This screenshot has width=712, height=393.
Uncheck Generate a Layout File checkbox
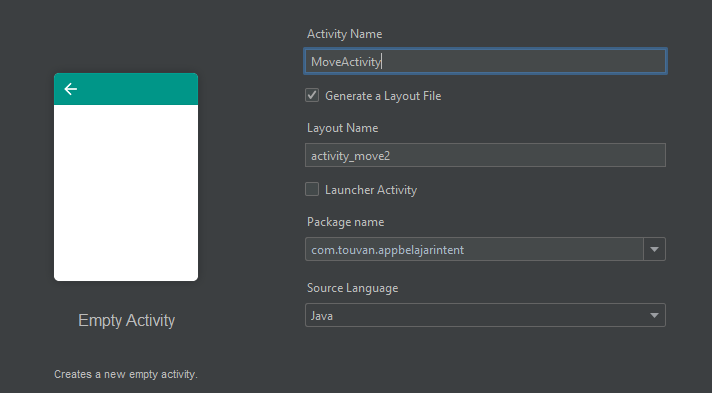pyautogui.click(x=312, y=95)
